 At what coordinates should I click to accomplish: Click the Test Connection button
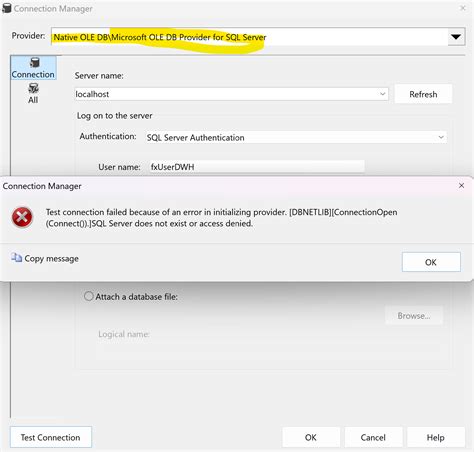[x=51, y=437]
